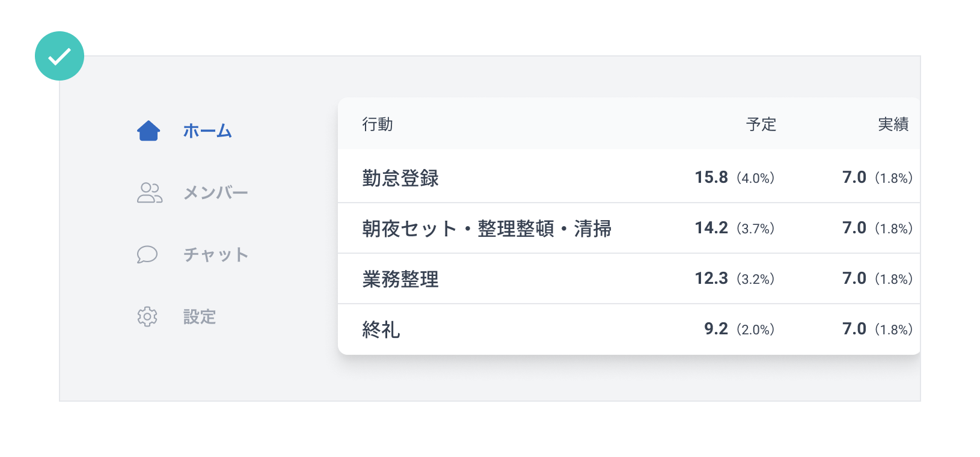Click the green checkmark badge
Viewport: 980px width, 457px height.
(x=59, y=55)
